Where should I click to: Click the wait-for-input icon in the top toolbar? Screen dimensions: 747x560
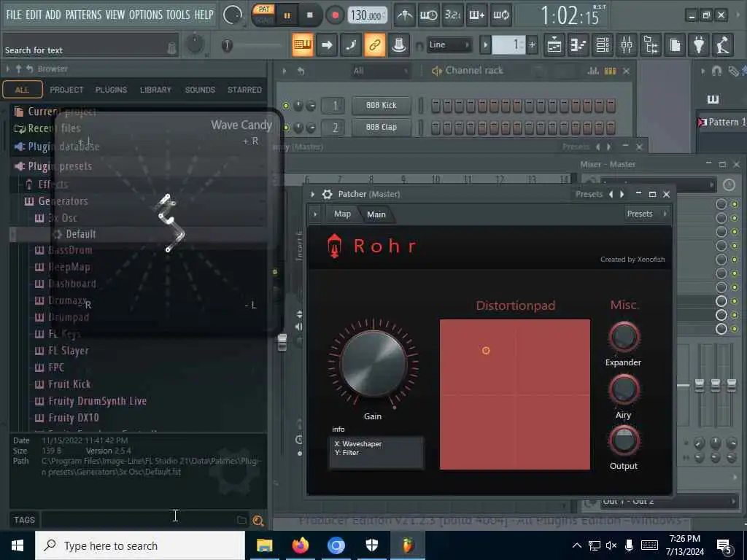tap(428, 15)
